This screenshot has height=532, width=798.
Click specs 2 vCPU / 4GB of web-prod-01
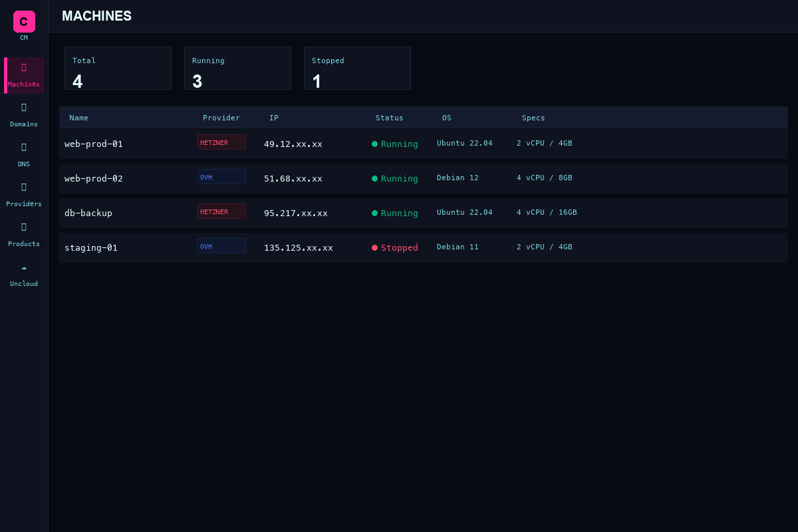point(545,143)
